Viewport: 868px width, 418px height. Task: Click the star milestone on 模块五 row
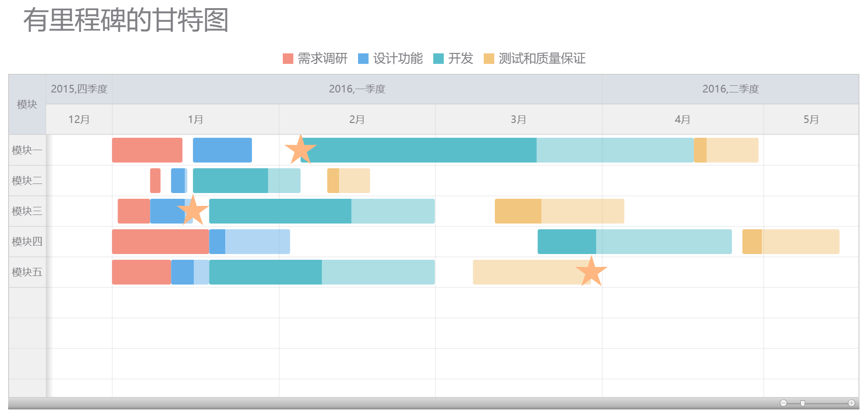[x=591, y=271]
